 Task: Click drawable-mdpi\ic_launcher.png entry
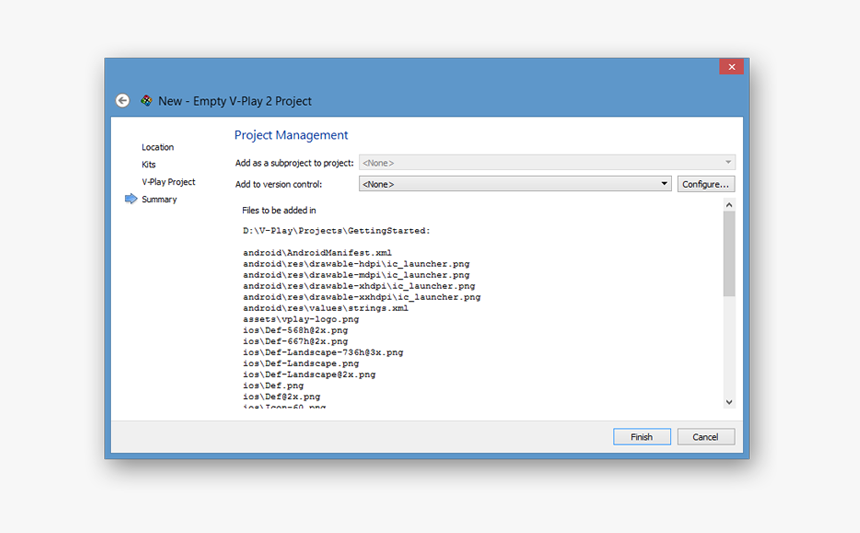point(356,275)
